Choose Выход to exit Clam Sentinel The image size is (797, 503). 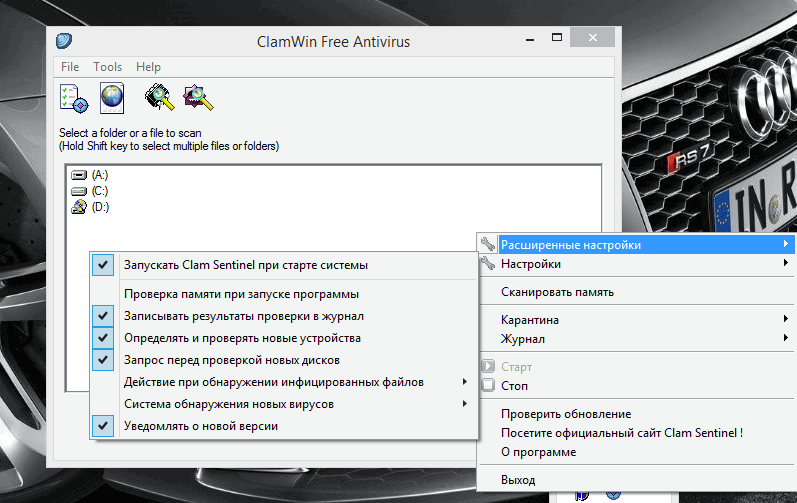pos(637,480)
